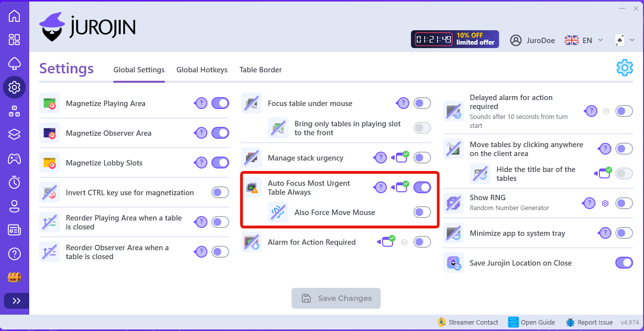Enable Focus table under mouse switch

click(x=422, y=103)
